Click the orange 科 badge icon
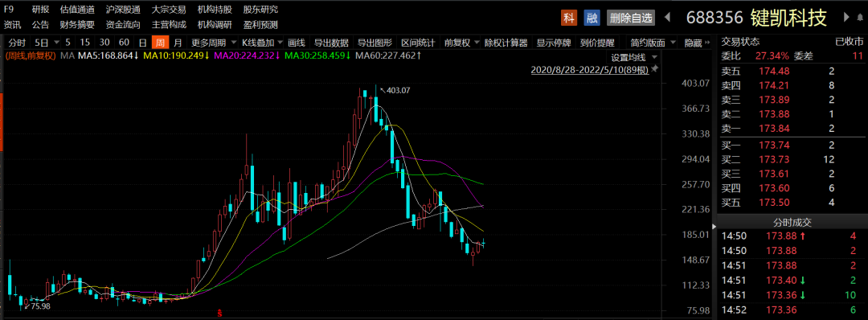Viewport: 868px width, 320px height. pos(568,18)
